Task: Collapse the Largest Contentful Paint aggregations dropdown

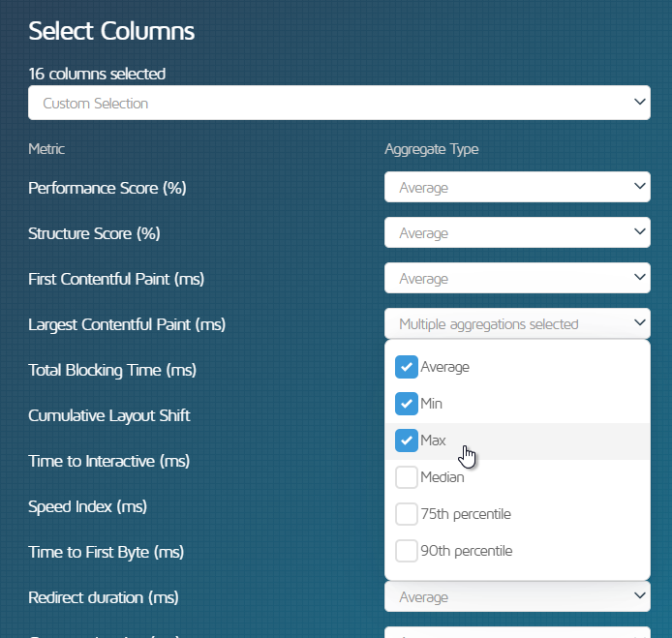Action: 517,323
